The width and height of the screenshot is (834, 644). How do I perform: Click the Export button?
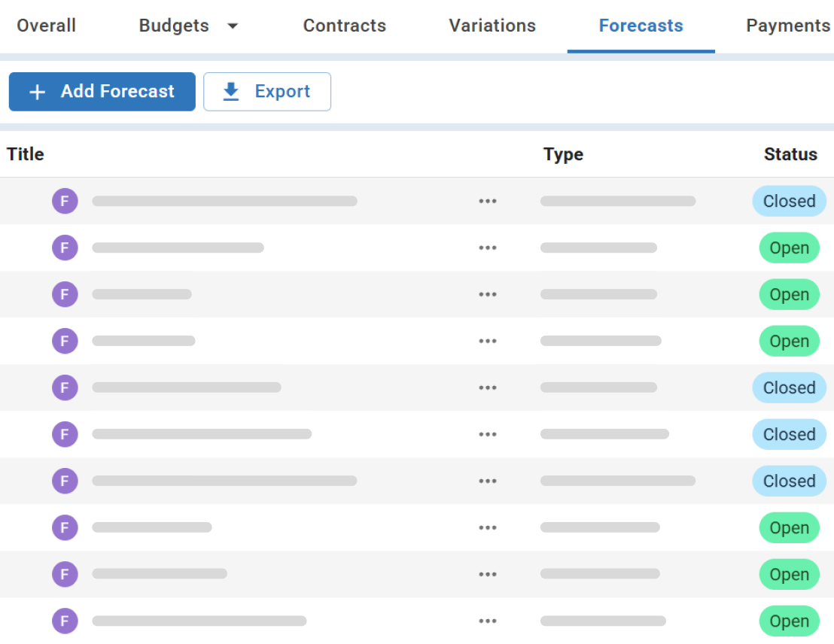click(x=267, y=91)
